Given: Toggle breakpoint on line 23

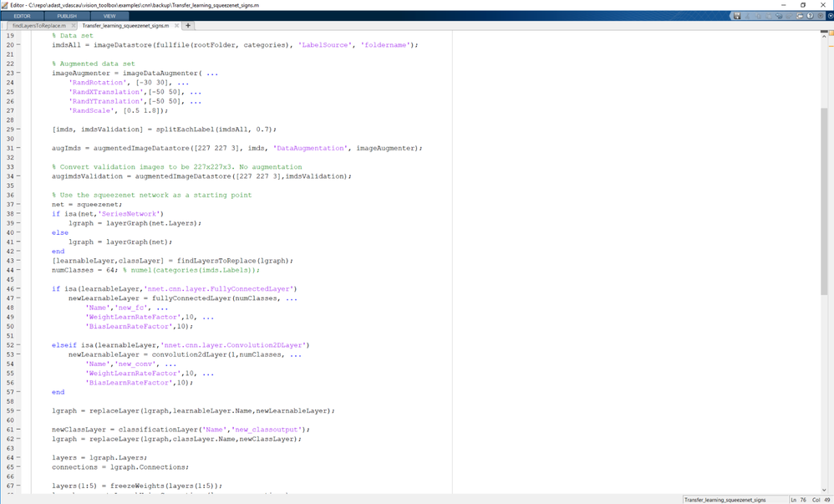Looking at the screenshot, I should click(x=18, y=73).
